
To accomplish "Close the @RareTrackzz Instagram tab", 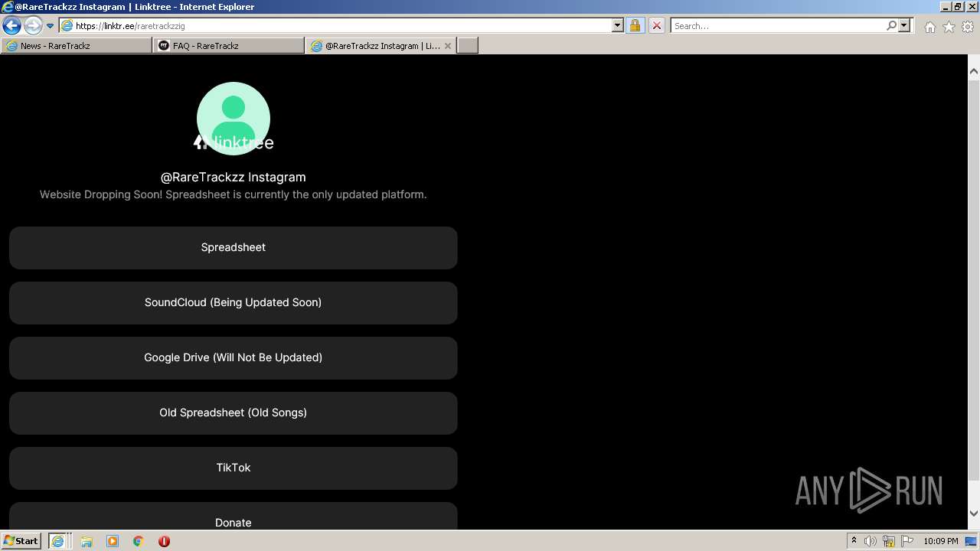I will (449, 46).
